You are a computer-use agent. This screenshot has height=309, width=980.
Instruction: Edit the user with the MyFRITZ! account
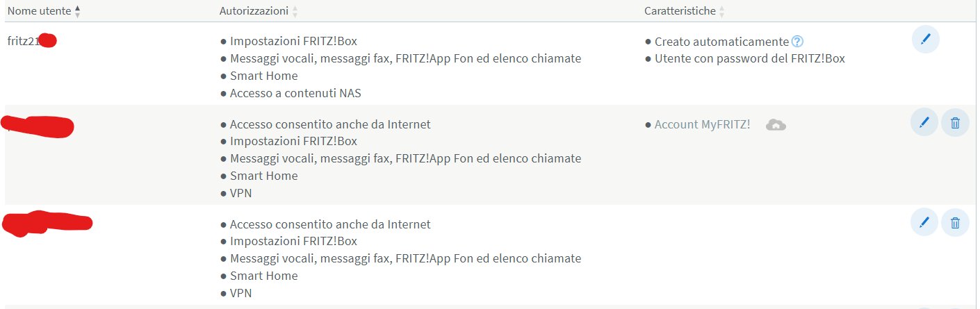[x=924, y=123]
